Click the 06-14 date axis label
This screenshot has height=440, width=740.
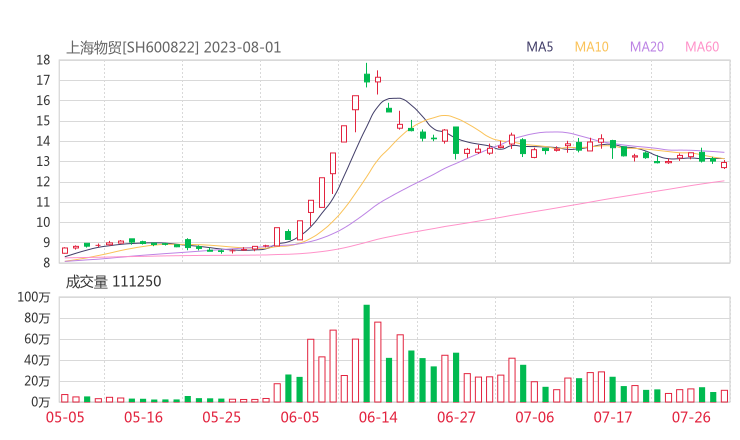(378, 417)
